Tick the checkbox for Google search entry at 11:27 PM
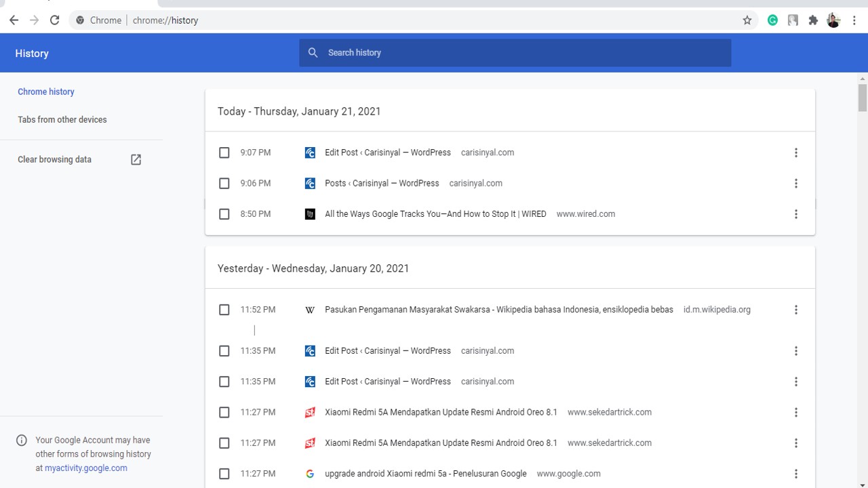This screenshot has width=868, height=488. (x=224, y=474)
